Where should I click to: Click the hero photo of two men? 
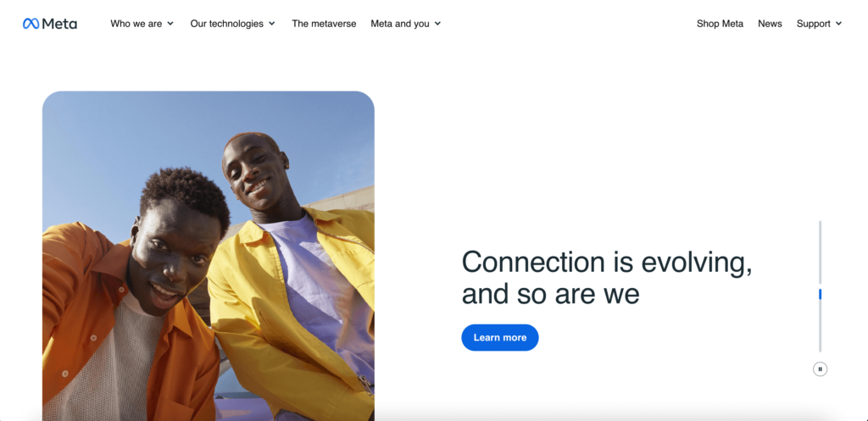point(209,256)
